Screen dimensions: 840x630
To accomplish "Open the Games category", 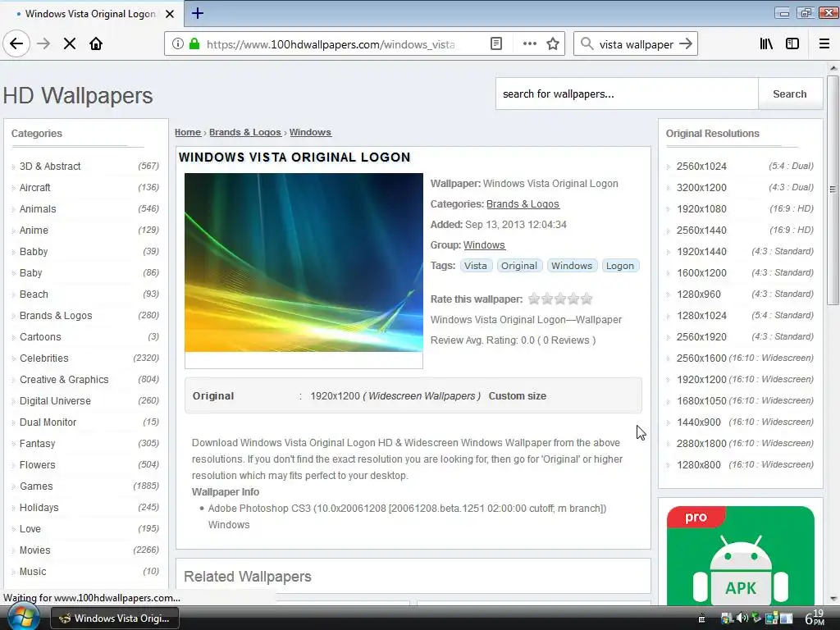I will point(36,486).
